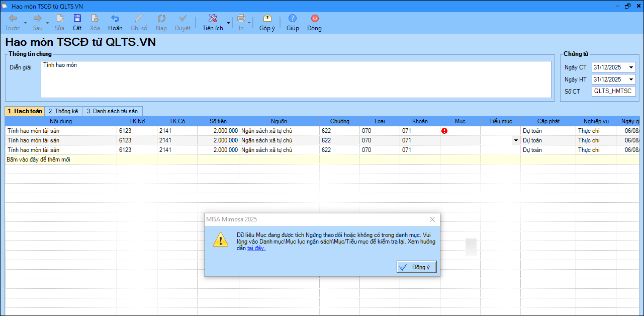Switch to the 1. Hạch toán tab

tap(25, 111)
